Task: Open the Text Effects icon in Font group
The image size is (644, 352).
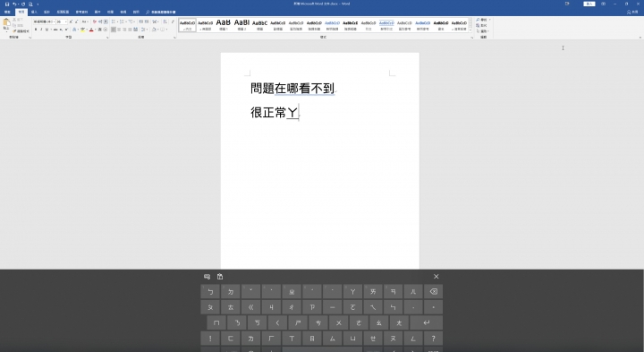Action: [x=75, y=30]
